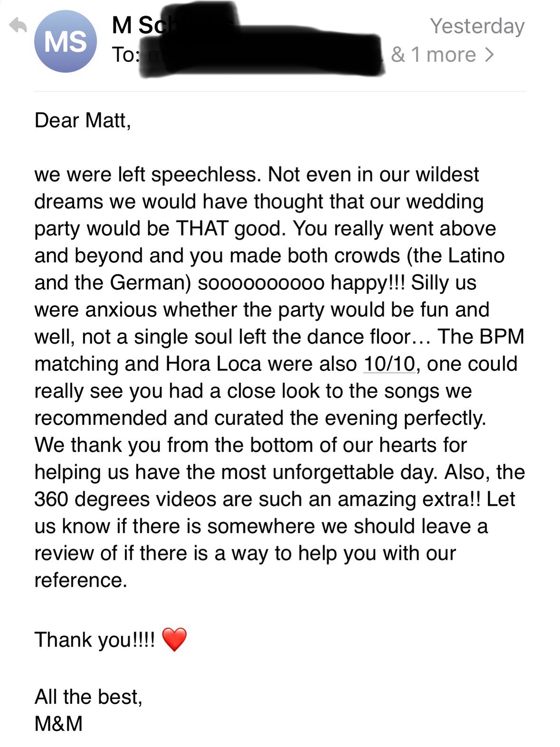This screenshot has width=560, height=747.
Task: Open the underlined '10/10' link
Action: click(x=389, y=363)
